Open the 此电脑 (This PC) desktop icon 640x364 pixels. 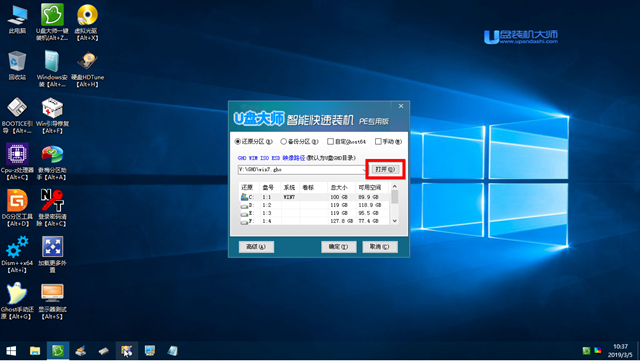click(17, 20)
